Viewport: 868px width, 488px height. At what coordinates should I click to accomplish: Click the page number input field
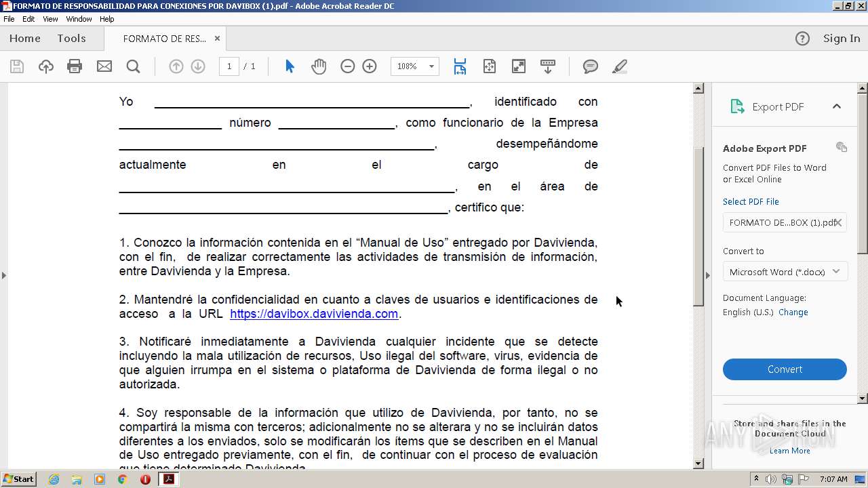pyautogui.click(x=229, y=66)
